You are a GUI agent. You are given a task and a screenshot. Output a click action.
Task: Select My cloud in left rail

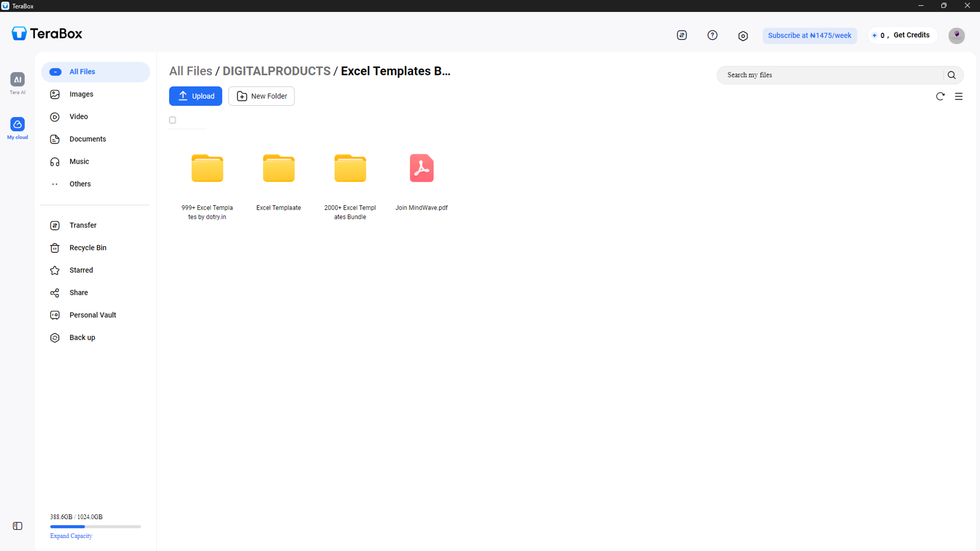[x=18, y=128]
